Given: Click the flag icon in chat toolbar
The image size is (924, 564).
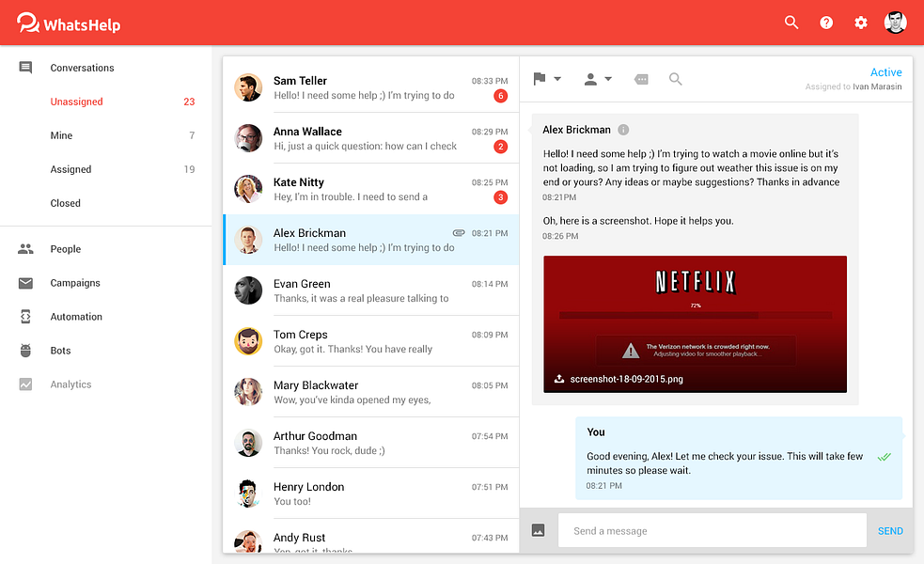Looking at the screenshot, I should (540, 78).
